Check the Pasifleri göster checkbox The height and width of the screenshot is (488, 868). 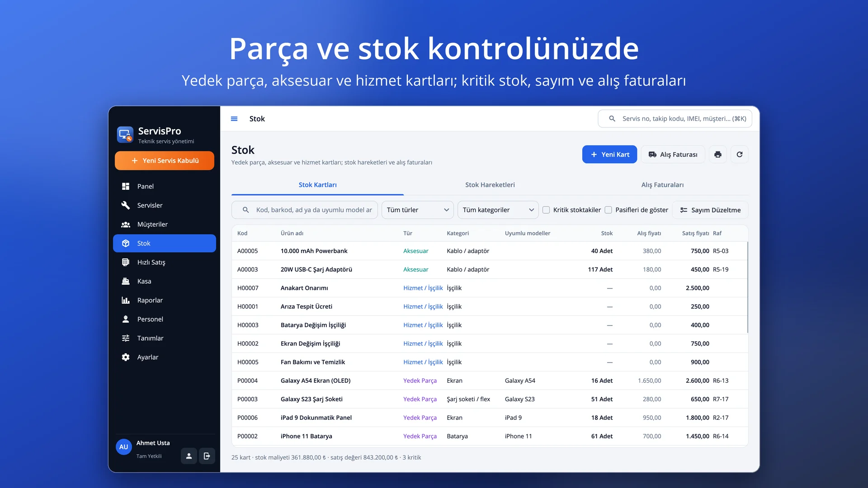tap(609, 210)
